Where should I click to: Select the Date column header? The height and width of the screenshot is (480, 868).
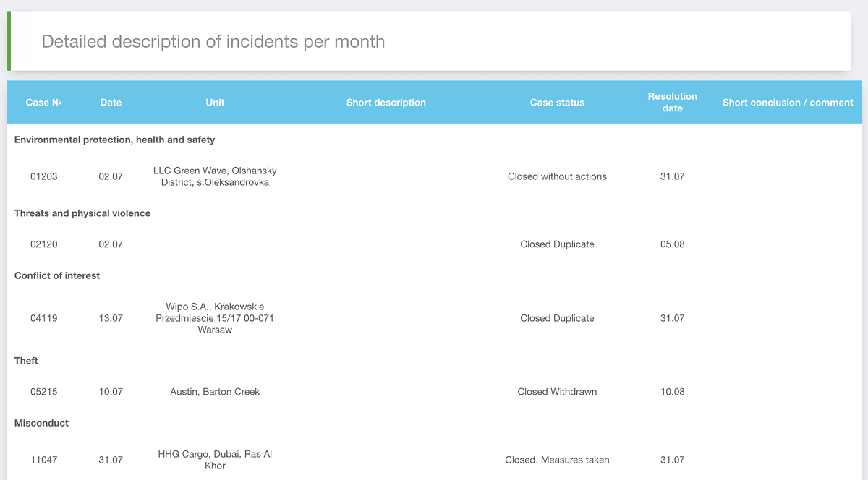(111, 103)
